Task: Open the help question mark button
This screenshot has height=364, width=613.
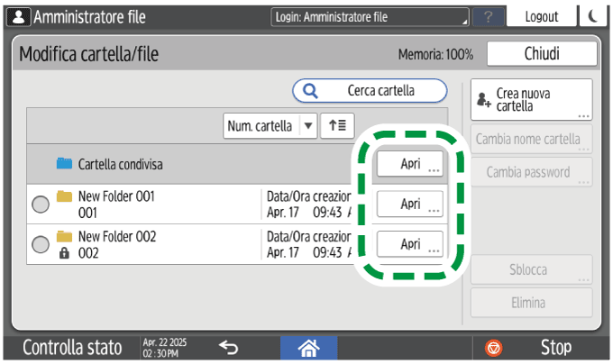Action: (488, 17)
